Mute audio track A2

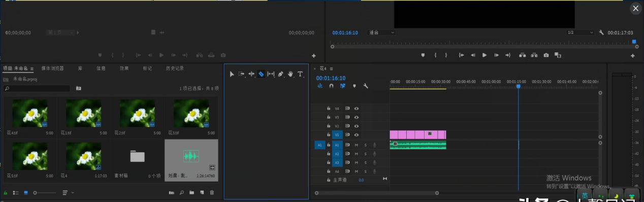pos(357,154)
